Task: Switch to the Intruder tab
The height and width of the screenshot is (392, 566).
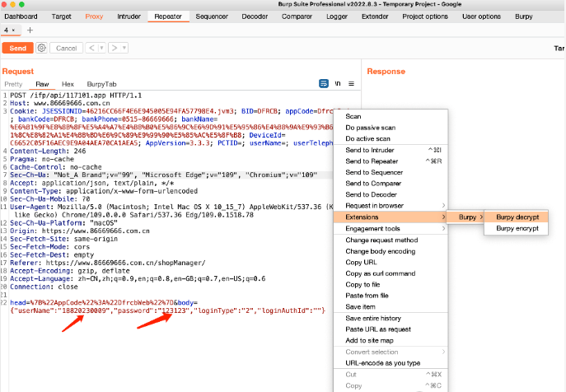Action: tap(129, 16)
